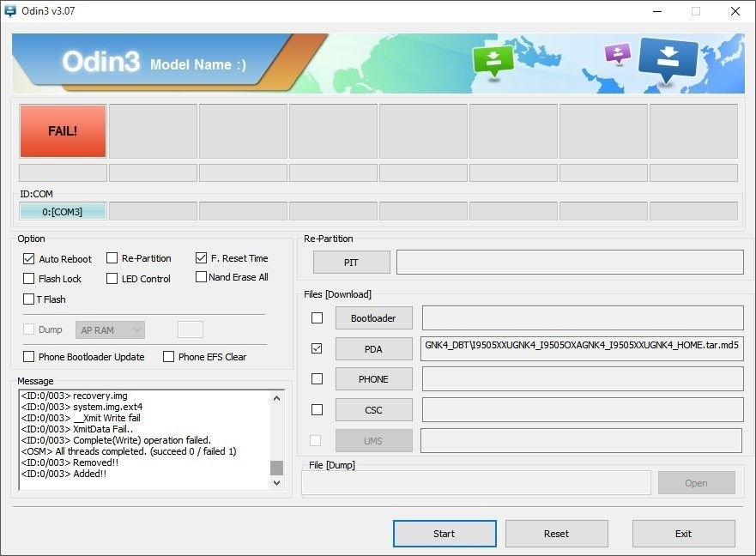
Task: Click the PDA file path field
Action: [582, 348]
